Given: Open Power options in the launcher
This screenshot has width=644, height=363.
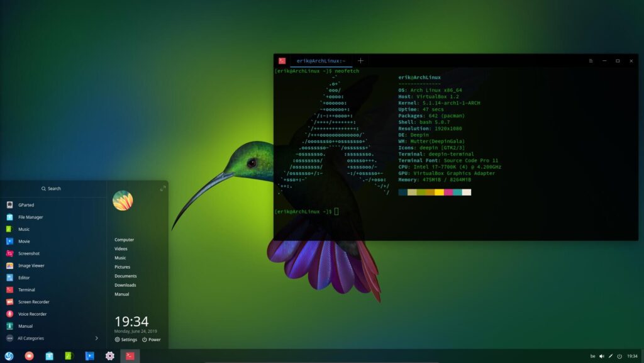Looking at the screenshot, I should point(150,339).
